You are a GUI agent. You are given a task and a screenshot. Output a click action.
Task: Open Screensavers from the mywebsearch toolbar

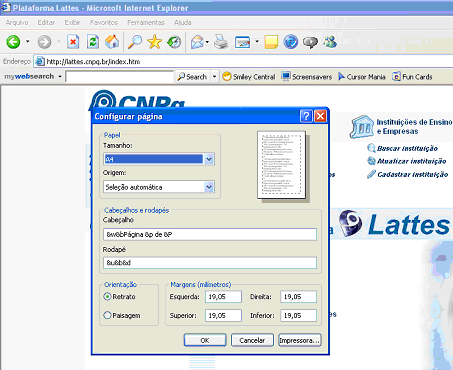(x=307, y=77)
